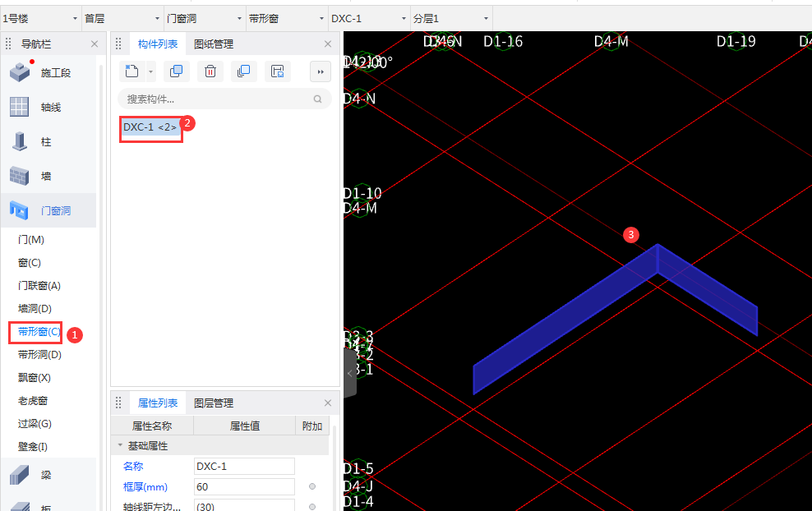The height and width of the screenshot is (511, 812).
Task: Click the new component icon
Action: tap(132, 71)
